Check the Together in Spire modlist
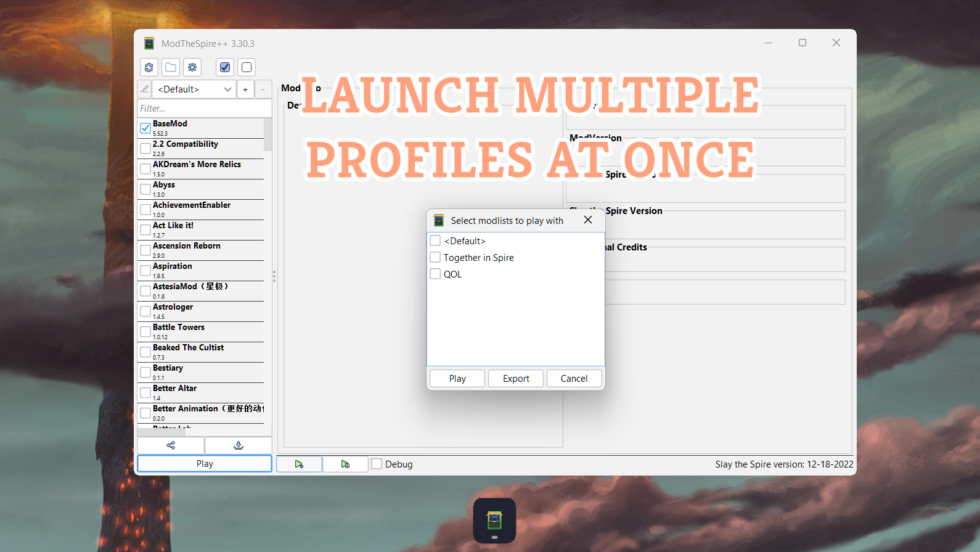This screenshot has height=552, width=980. click(435, 257)
